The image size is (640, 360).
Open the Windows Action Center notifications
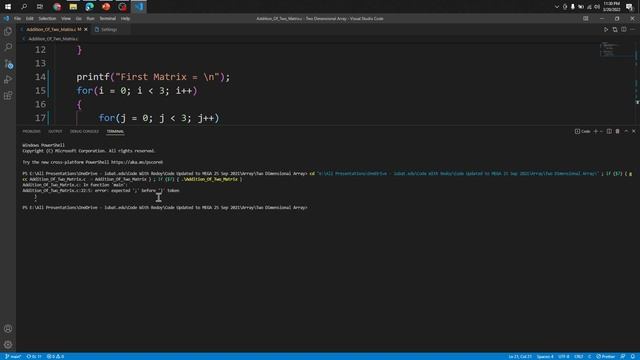click(629, 7)
